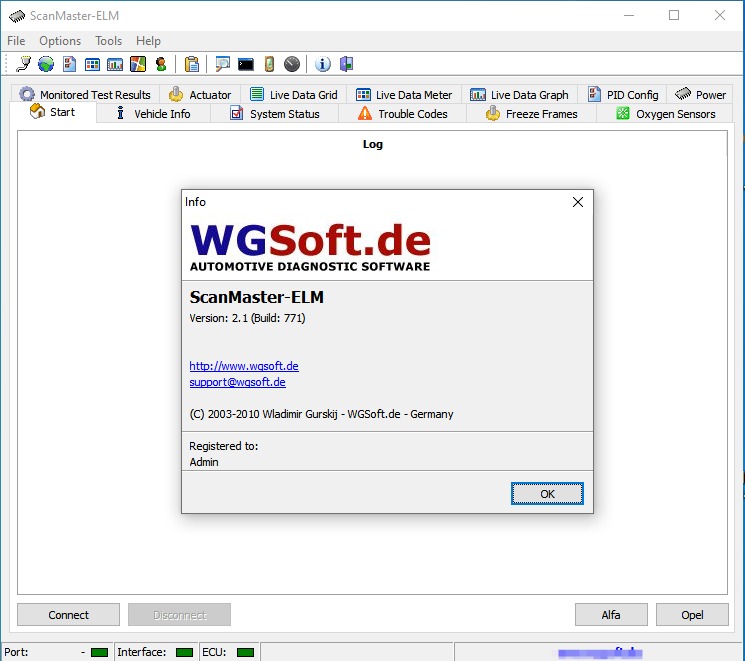Click the bold ScanMaster-ELM dialog heading
The image size is (745, 661).
click(x=257, y=297)
